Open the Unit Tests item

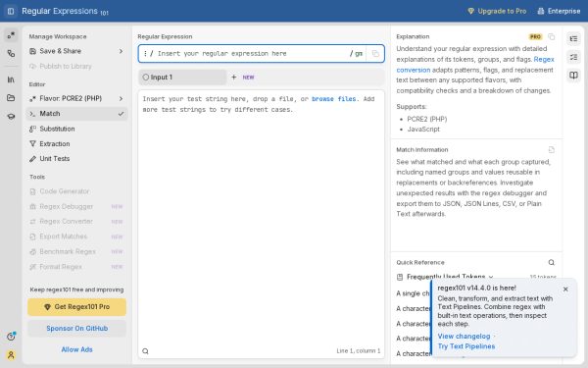coord(76,159)
